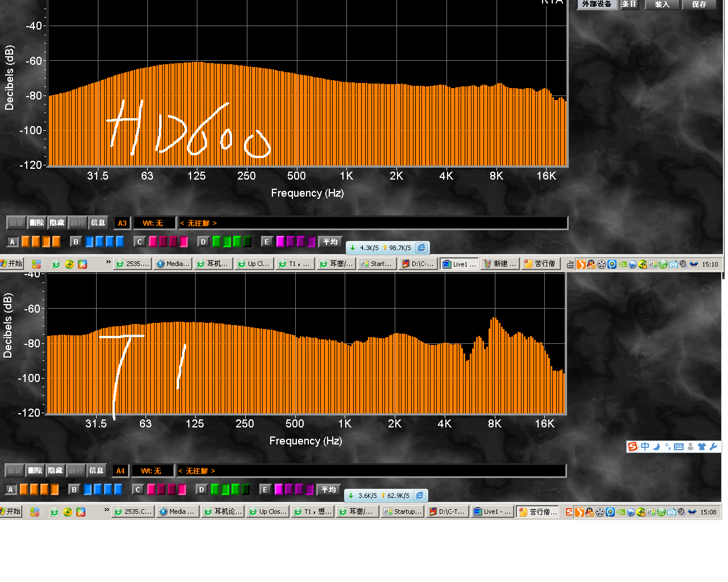728x582 pixels.
Task: Click the NVIDIA tray icon in 15:10 taskbar
Action: click(622, 264)
